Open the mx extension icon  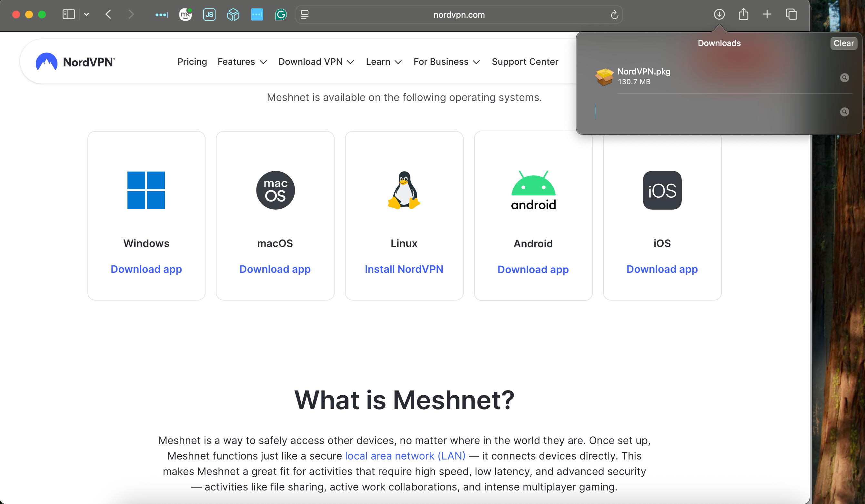tap(185, 15)
